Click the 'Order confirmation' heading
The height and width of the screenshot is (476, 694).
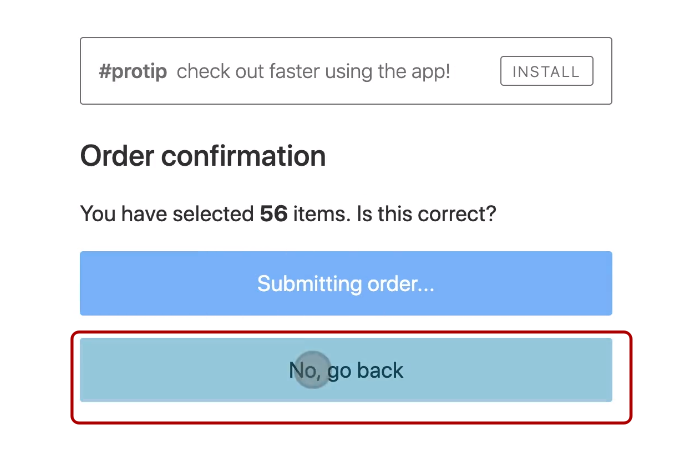[203, 156]
